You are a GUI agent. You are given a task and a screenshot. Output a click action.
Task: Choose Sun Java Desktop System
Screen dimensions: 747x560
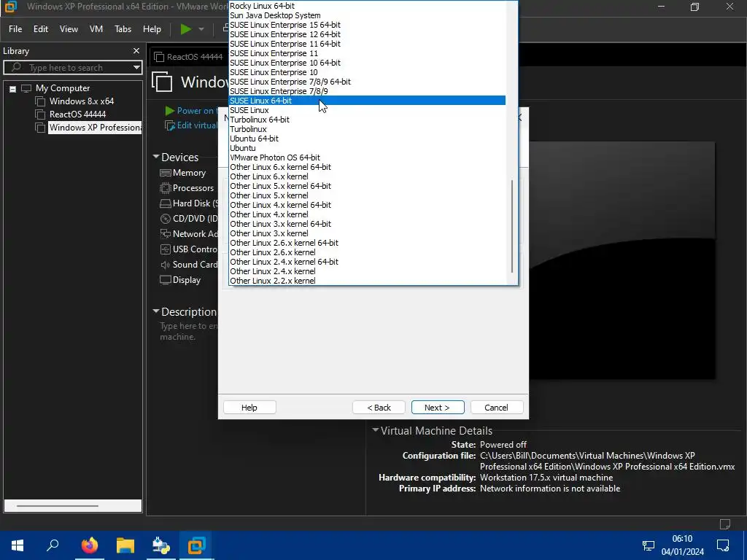pos(368,15)
